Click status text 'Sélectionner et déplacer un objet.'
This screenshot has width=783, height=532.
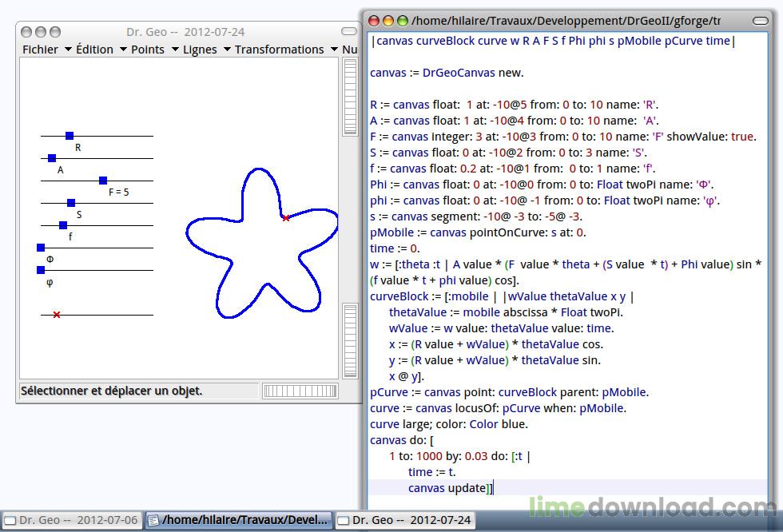pos(111,391)
